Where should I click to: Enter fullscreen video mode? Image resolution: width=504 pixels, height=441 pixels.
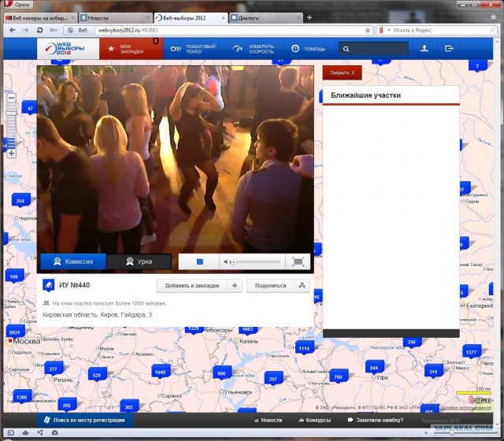(298, 261)
